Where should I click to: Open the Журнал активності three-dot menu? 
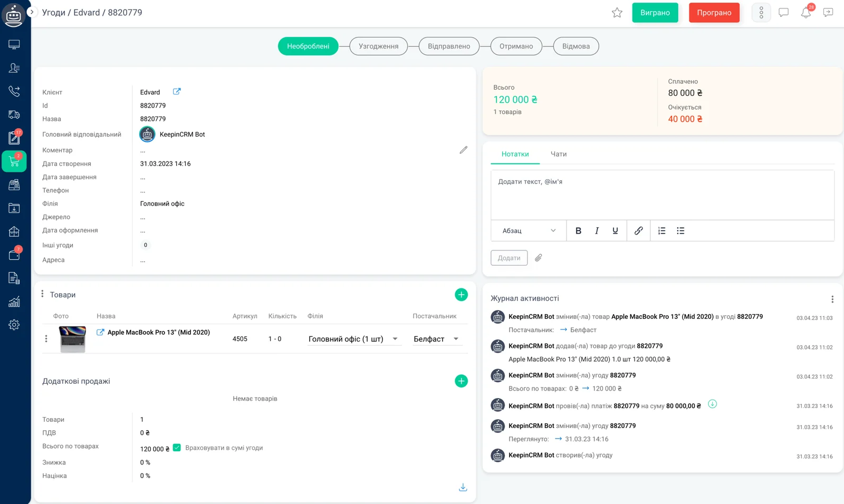pos(832,299)
